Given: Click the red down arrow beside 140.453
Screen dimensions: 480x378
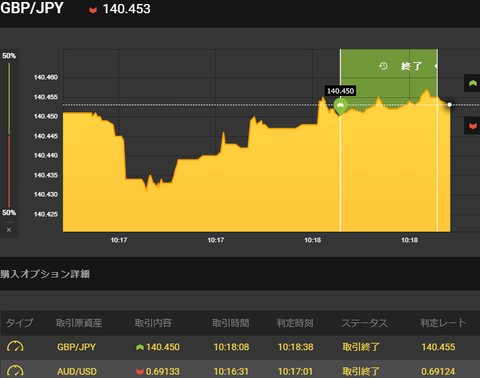Looking at the screenshot, I should tap(93, 10).
